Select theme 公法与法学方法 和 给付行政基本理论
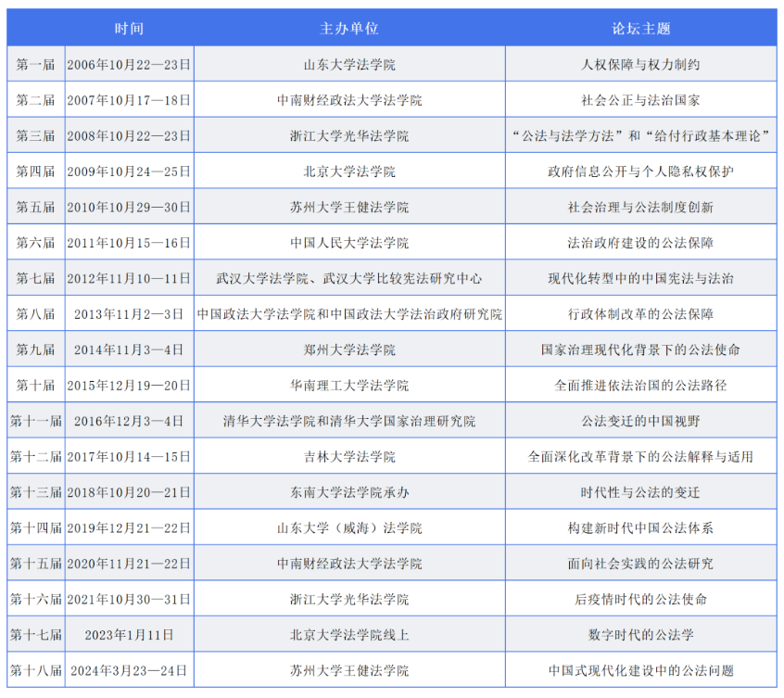The width and height of the screenshot is (784, 698). tap(640, 135)
